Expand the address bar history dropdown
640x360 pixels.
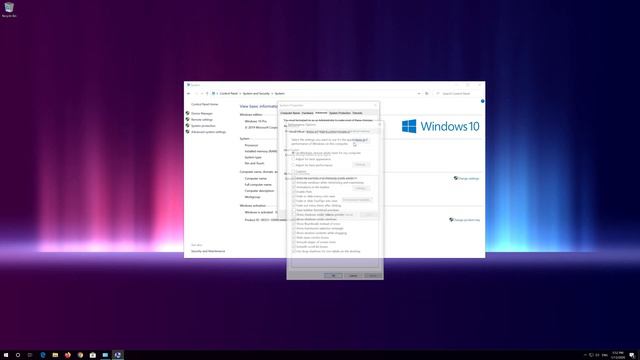[419, 93]
